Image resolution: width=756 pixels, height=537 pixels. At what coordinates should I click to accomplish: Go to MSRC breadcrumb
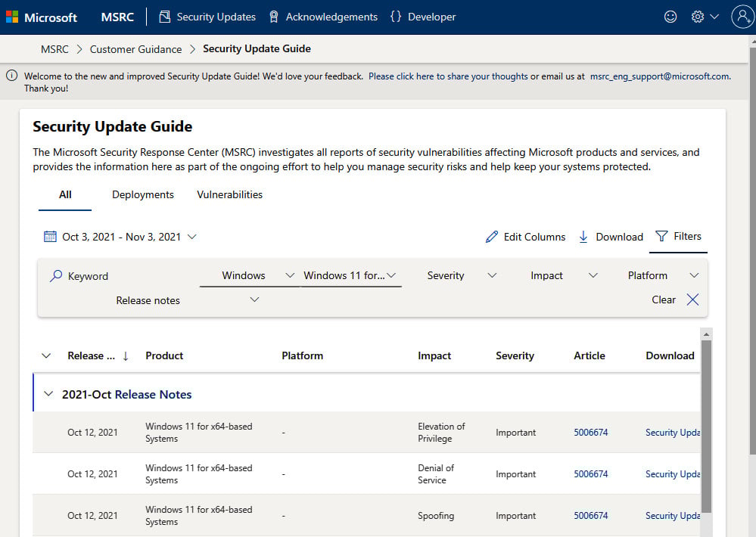pos(54,49)
